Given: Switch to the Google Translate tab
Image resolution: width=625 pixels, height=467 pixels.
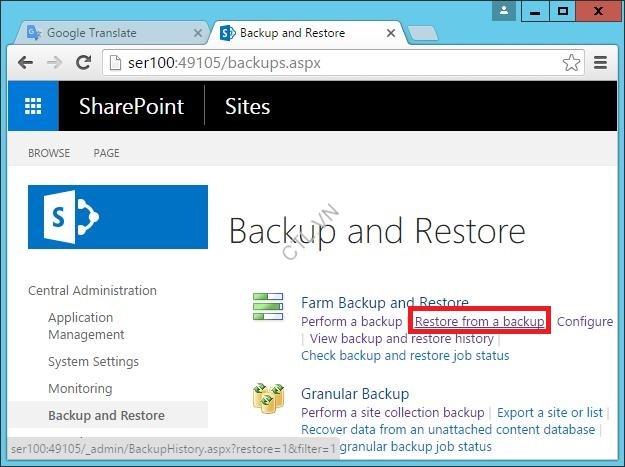Looking at the screenshot, I should [100, 33].
